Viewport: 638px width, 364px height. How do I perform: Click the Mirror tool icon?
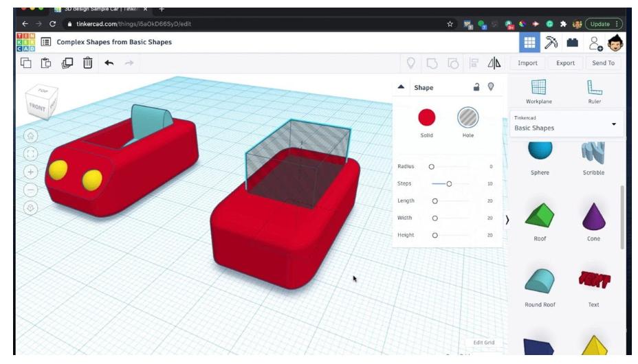494,63
